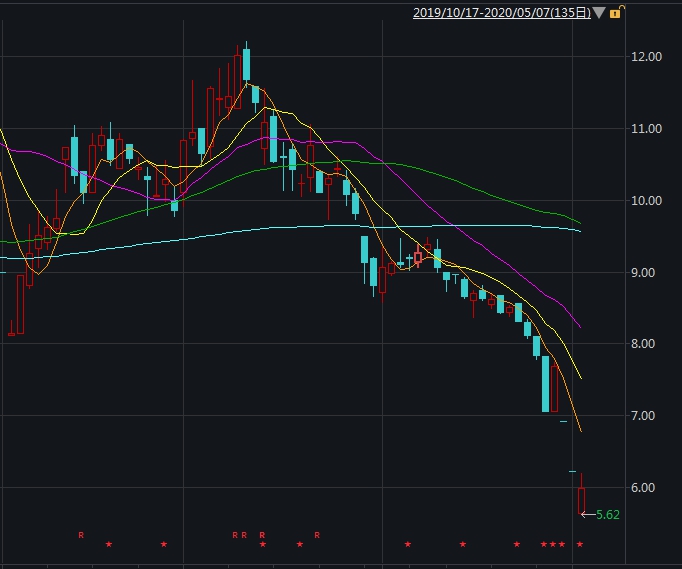Select the peak cyan candlestick near 12.00

[246, 65]
